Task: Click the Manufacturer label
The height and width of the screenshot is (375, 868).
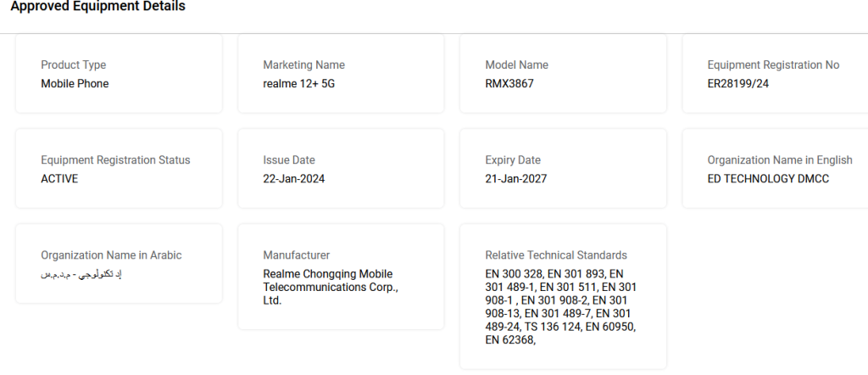Action: tap(297, 255)
